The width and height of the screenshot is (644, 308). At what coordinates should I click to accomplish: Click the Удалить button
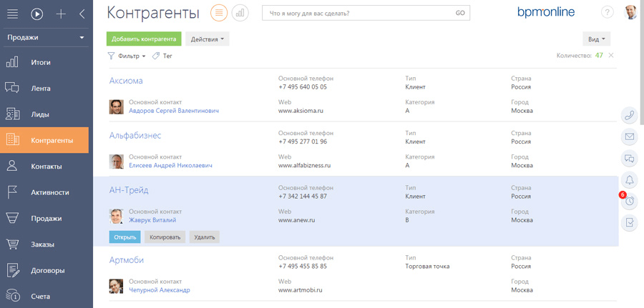coord(205,237)
